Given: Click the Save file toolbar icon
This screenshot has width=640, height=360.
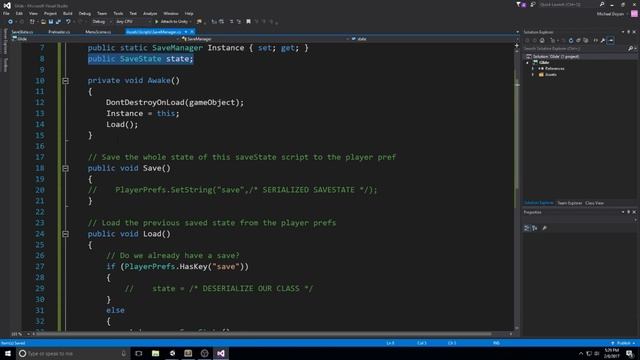Looking at the screenshot, I should point(51,22).
